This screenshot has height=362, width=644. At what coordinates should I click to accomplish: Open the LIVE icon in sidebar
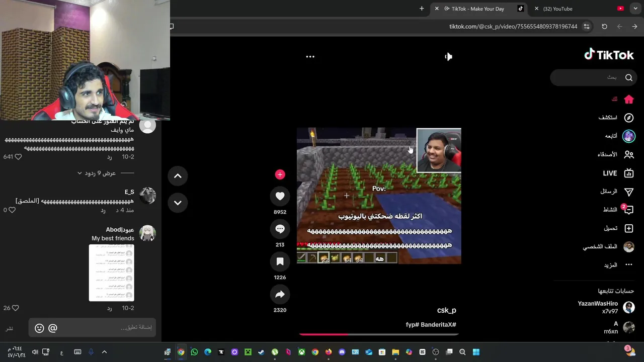pos(628,173)
